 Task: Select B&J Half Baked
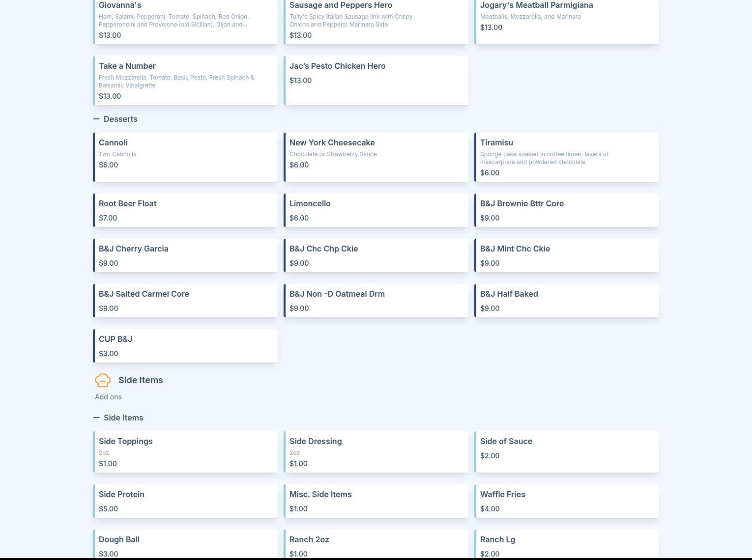[567, 301]
